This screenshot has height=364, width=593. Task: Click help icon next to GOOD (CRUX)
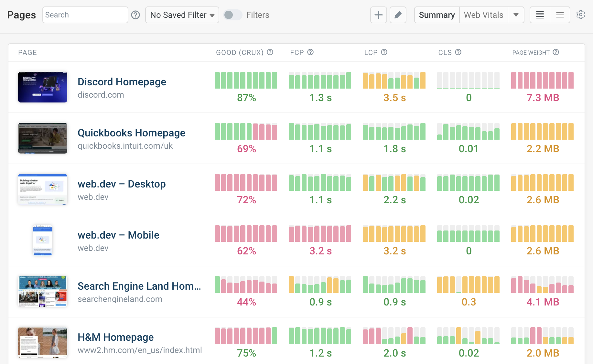(x=270, y=52)
